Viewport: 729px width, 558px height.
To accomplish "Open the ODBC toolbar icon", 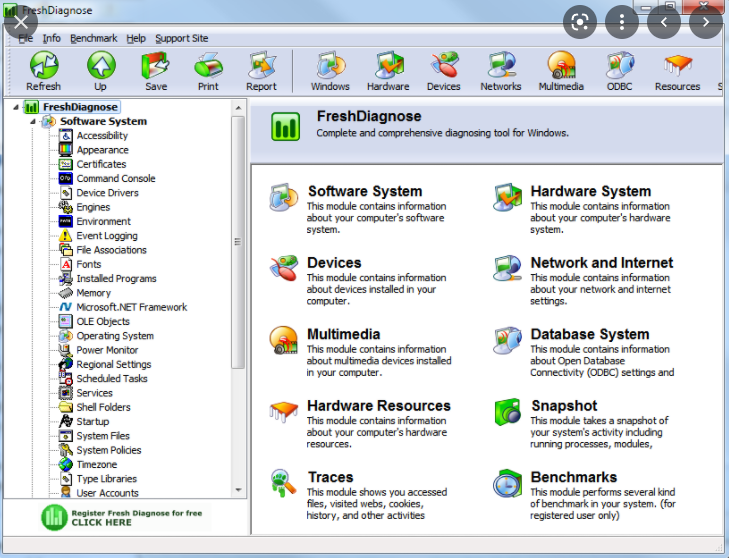I will [620, 65].
